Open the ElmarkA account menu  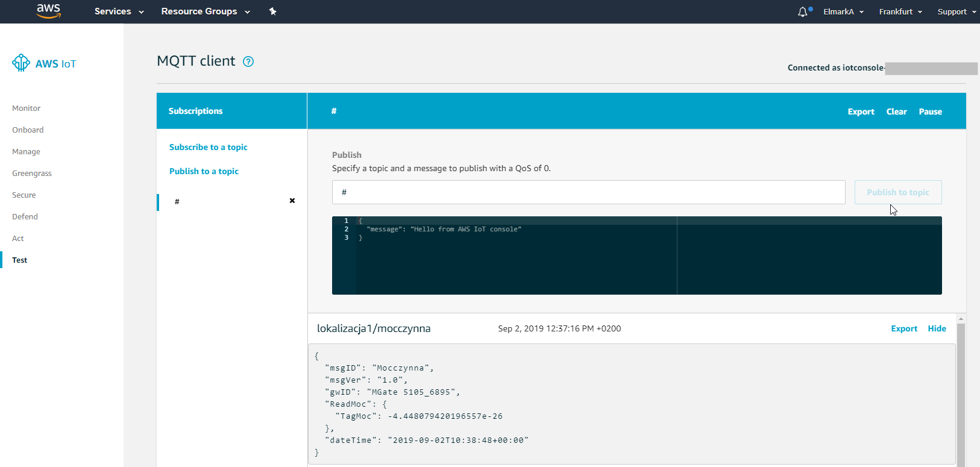click(x=843, y=11)
